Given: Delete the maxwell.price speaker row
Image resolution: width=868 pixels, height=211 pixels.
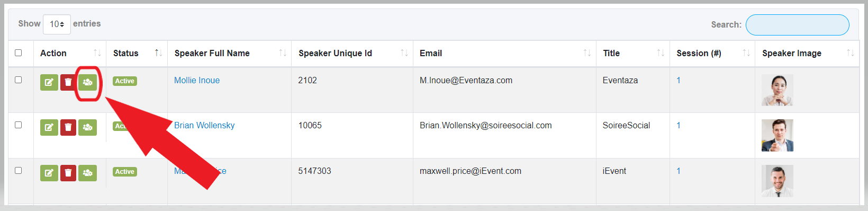Looking at the screenshot, I should coord(68,173).
